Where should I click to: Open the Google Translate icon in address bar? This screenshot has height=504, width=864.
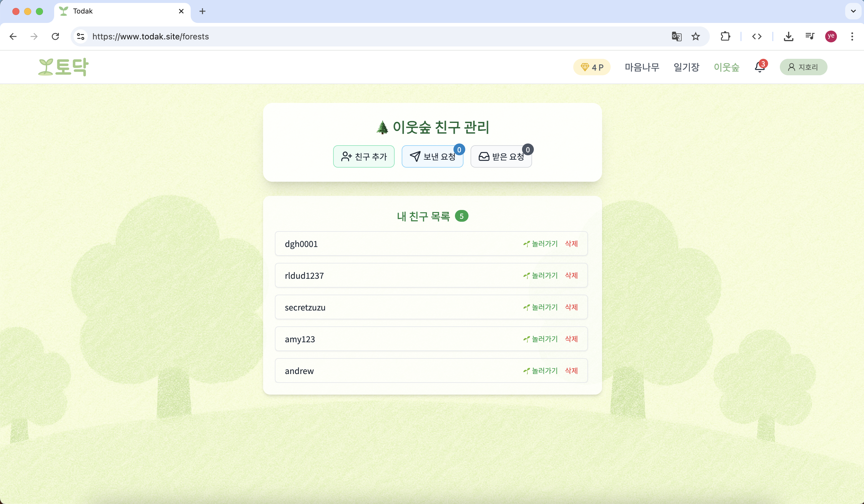pyautogui.click(x=676, y=36)
